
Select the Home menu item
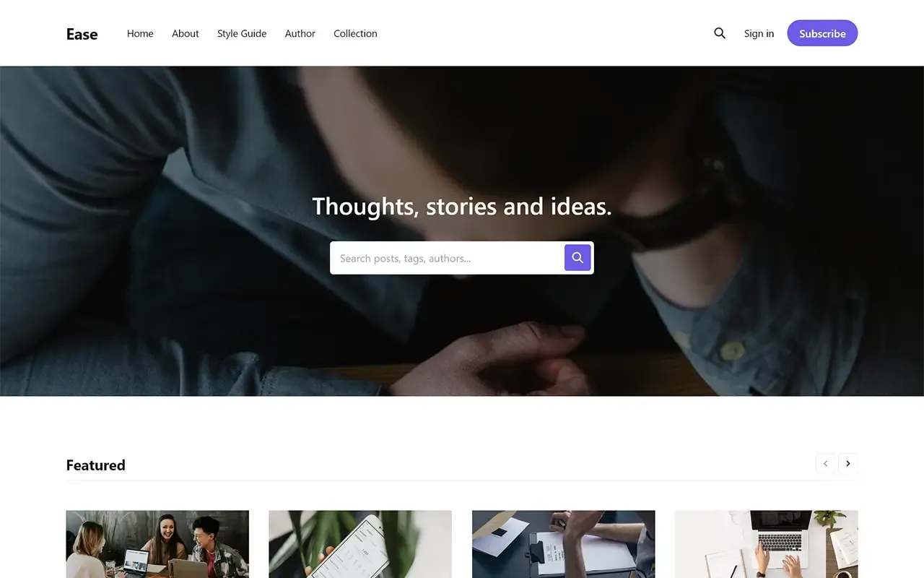coord(139,33)
